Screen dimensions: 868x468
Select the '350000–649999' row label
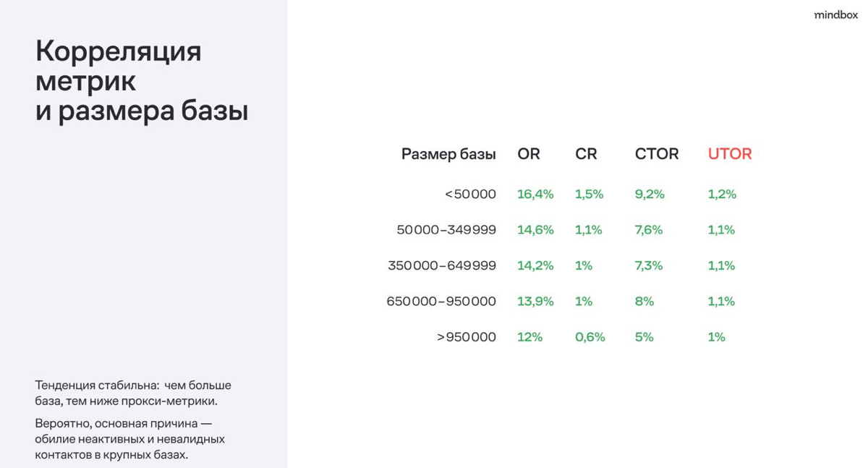442,265
